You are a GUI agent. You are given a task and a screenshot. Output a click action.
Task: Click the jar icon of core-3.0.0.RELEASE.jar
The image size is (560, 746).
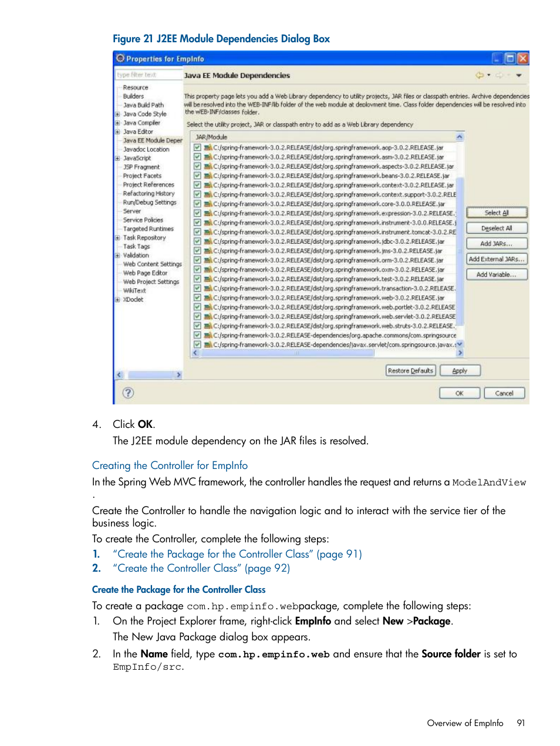point(207,204)
